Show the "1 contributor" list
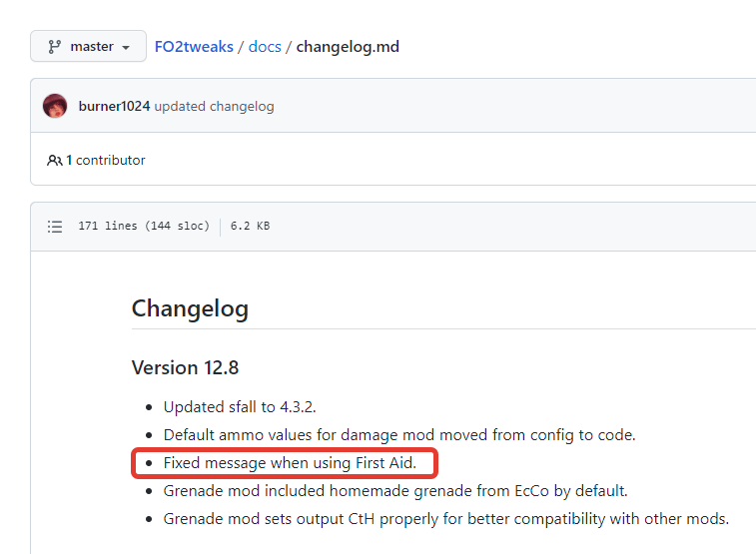The image size is (756, 554). tap(105, 160)
